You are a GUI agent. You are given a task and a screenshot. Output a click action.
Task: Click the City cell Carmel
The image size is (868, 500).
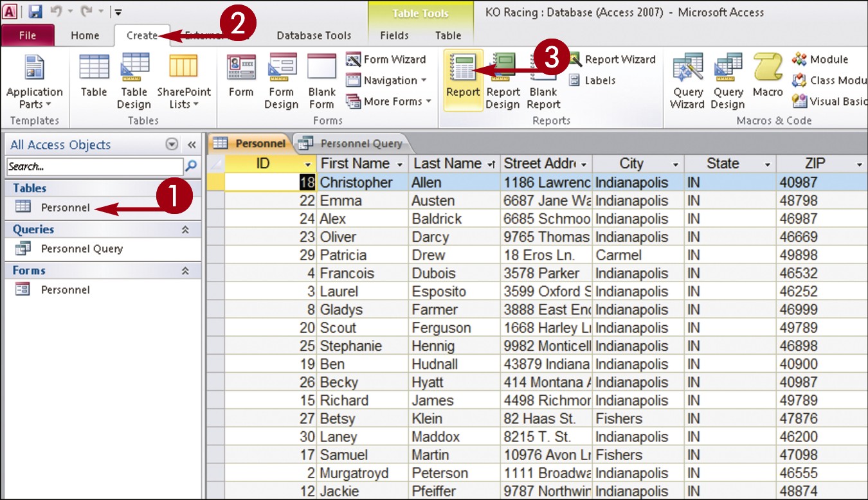[x=638, y=255]
